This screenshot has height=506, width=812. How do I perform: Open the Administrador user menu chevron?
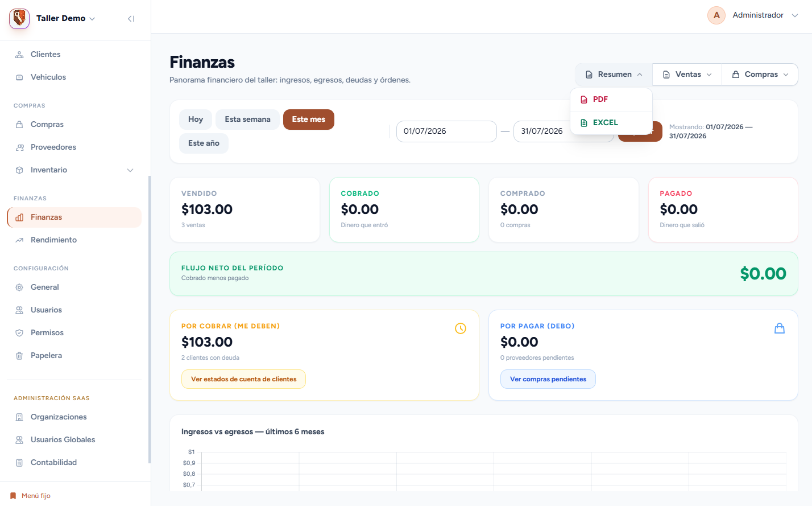click(x=795, y=15)
